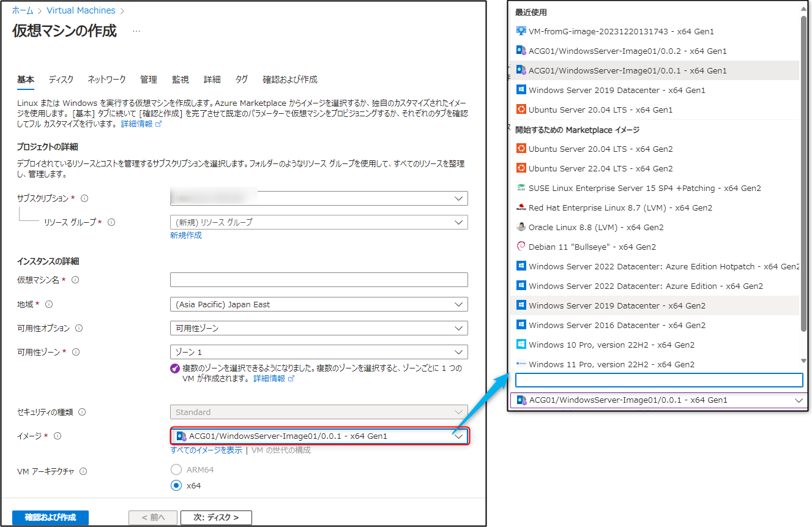The width and height of the screenshot is (812, 527).
Task: Click the ホーム breadcrumb link
Action: point(23,10)
